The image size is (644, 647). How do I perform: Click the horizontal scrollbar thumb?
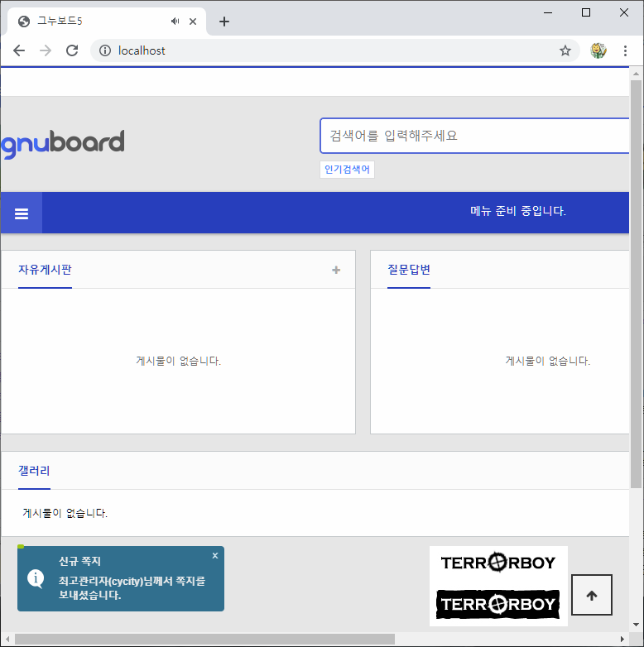coord(204,640)
